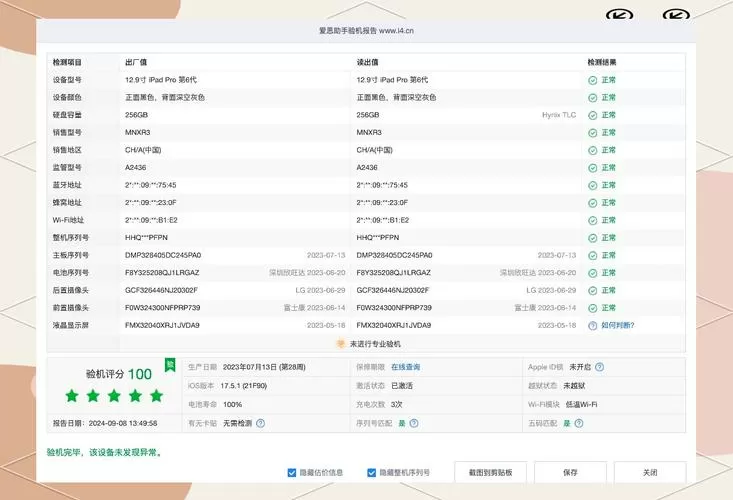Click the fifth green star under the score

point(156,396)
